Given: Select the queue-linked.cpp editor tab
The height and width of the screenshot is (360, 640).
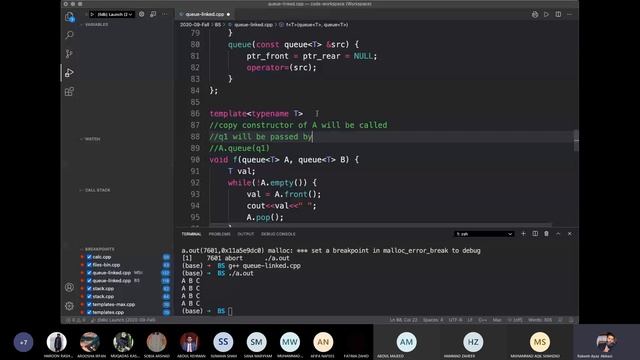Looking at the screenshot, I should 204,14.
